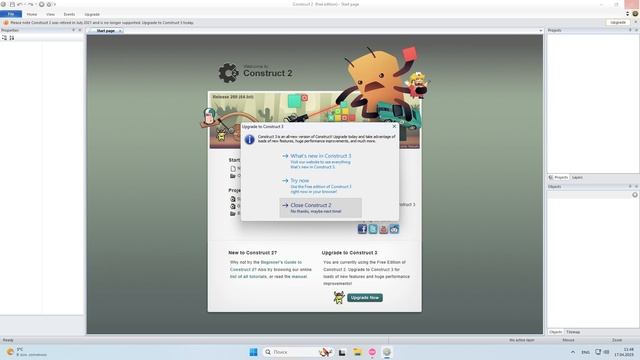The height and width of the screenshot is (360, 640).
Task: Open the Events ribbon tab
Action: point(69,14)
